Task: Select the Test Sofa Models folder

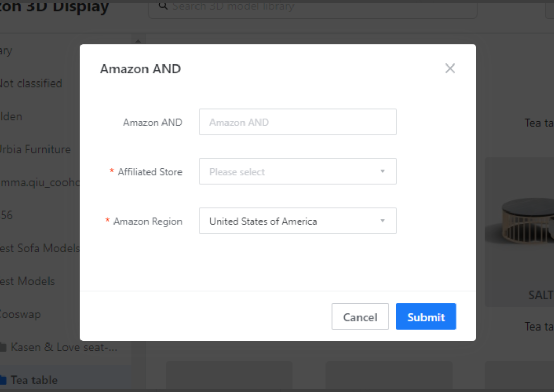Action: click(39, 249)
